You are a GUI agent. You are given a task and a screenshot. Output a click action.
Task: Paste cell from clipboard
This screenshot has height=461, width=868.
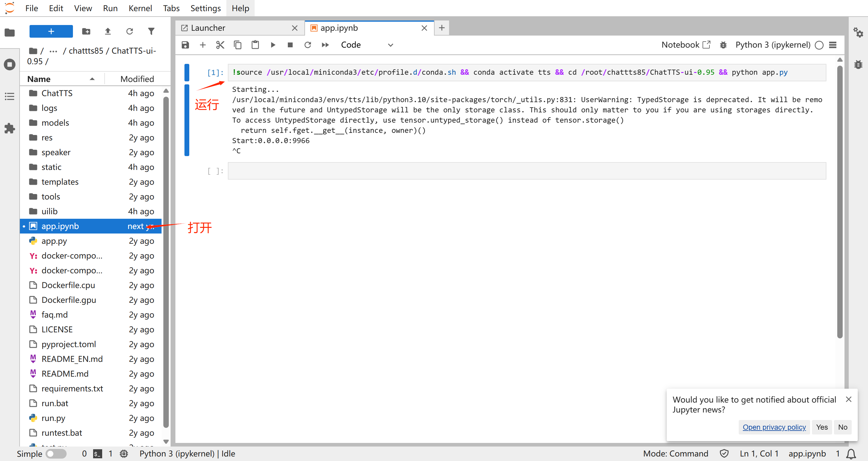click(255, 45)
